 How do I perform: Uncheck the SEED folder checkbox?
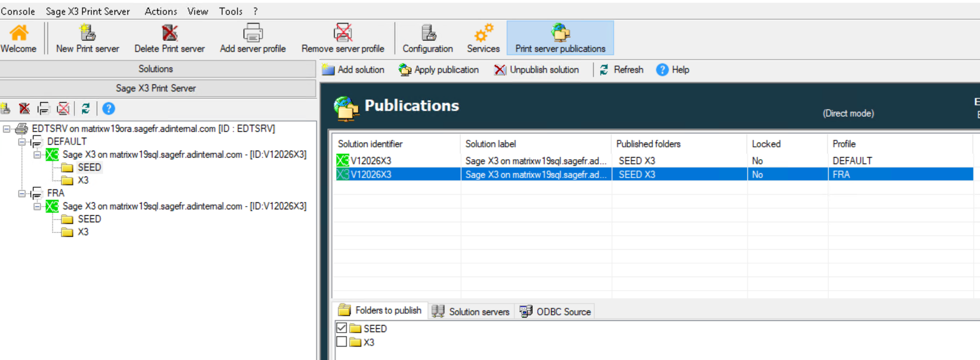(341, 328)
